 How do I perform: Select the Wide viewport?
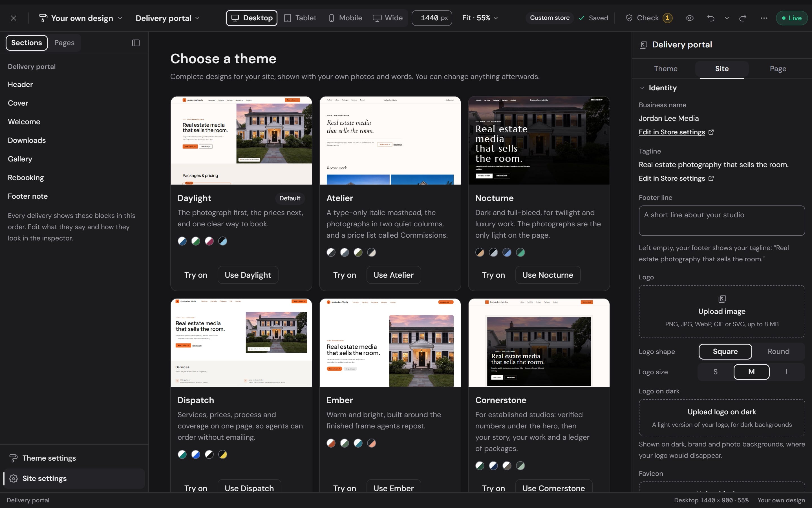[x=388, y=18]
